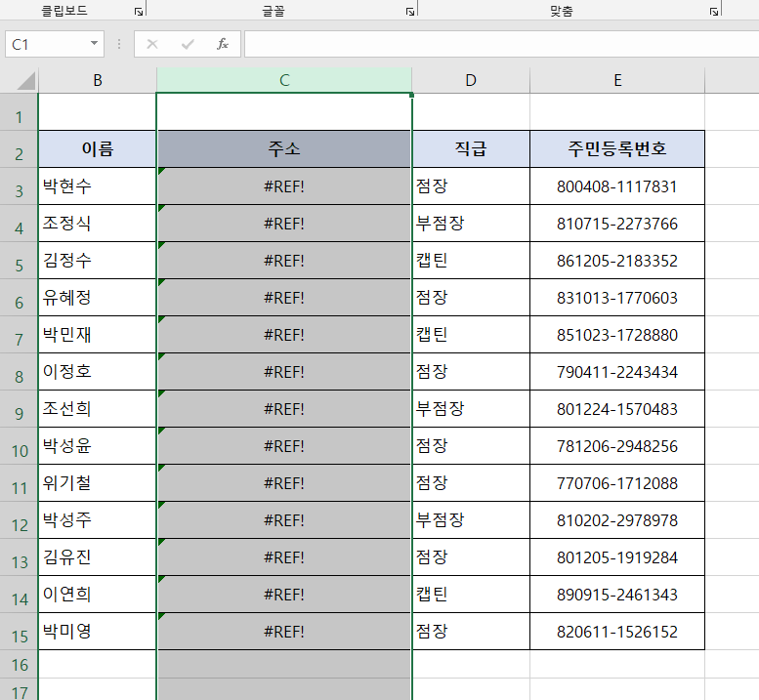This screenshot has height=700, width=759.
Task: Select column C header
Action: pos(284,80)
